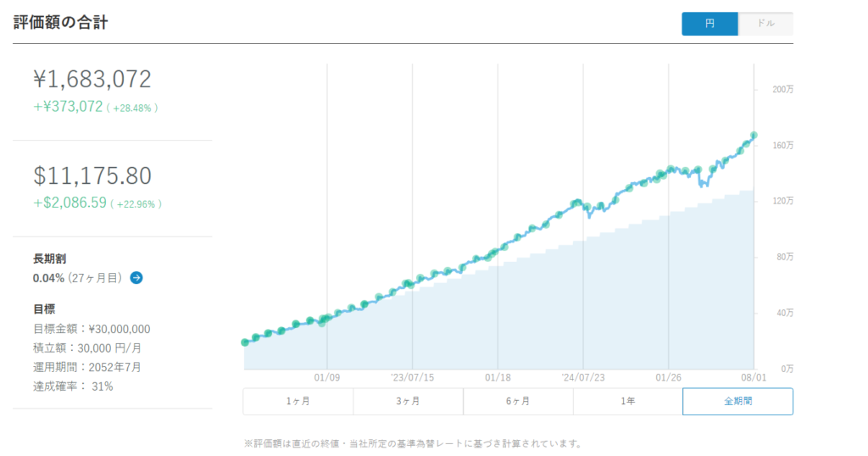Switch currency display to ドル
The image size is (868, 456).
(x=765, y=24)
